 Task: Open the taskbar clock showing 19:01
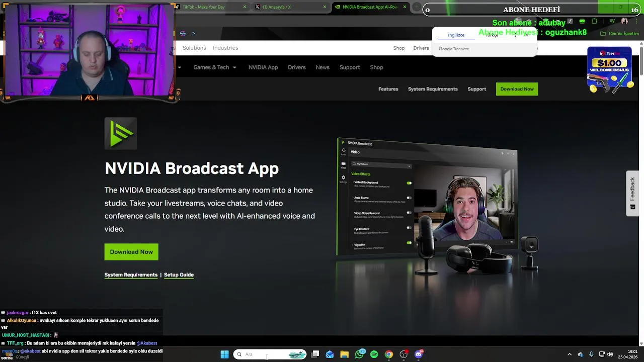tap(629, 354)
